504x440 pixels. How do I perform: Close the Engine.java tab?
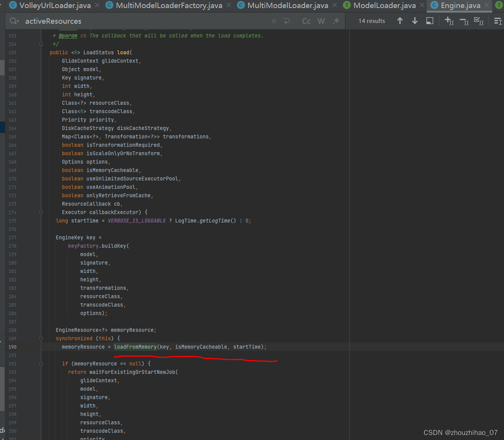click(487, 5)
